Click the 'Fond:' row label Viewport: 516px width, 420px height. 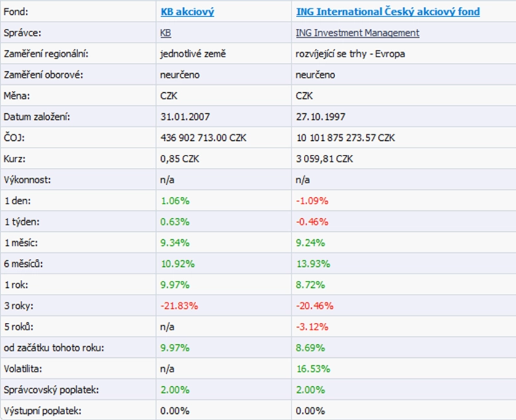coord(16,12)
